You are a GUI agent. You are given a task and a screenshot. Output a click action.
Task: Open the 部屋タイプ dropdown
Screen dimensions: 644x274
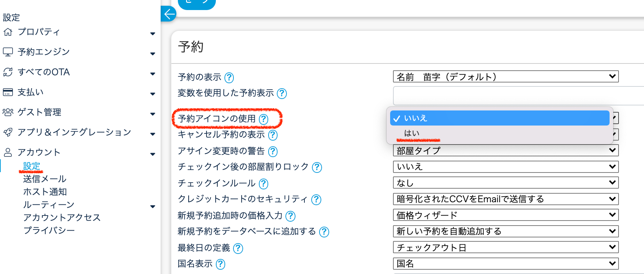[x=506, y=151]
